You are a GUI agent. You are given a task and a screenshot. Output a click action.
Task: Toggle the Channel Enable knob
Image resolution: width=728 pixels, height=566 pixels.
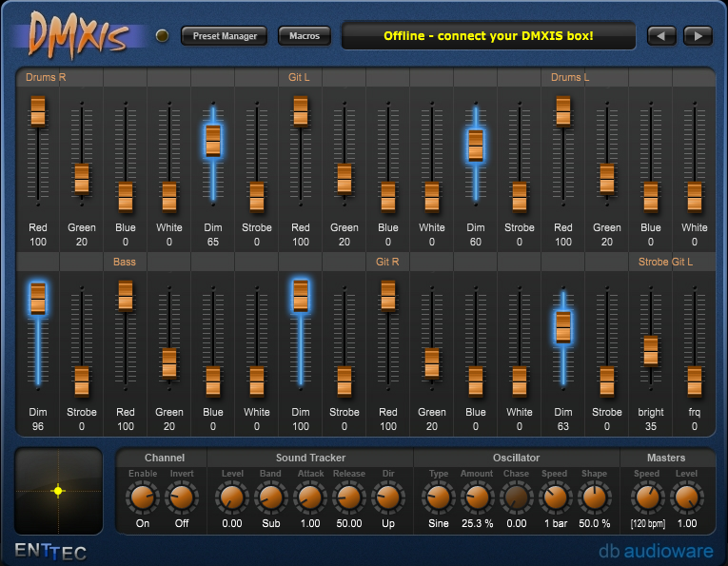(x=143, y=498)
